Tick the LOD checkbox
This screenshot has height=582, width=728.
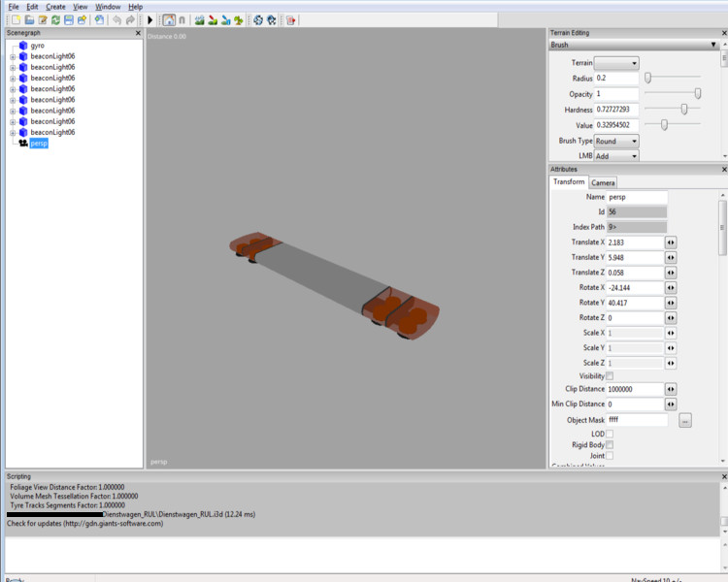click(610, 434)
